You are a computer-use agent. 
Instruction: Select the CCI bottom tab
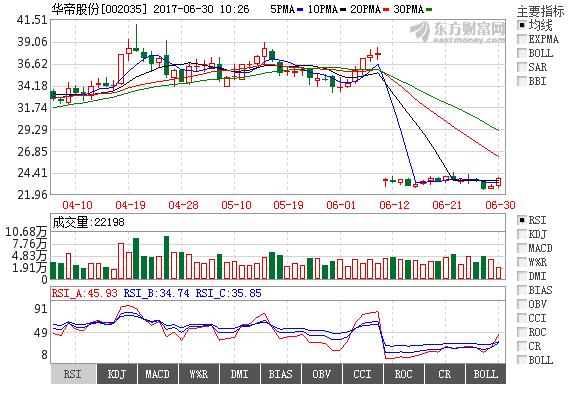click(363, 374)
